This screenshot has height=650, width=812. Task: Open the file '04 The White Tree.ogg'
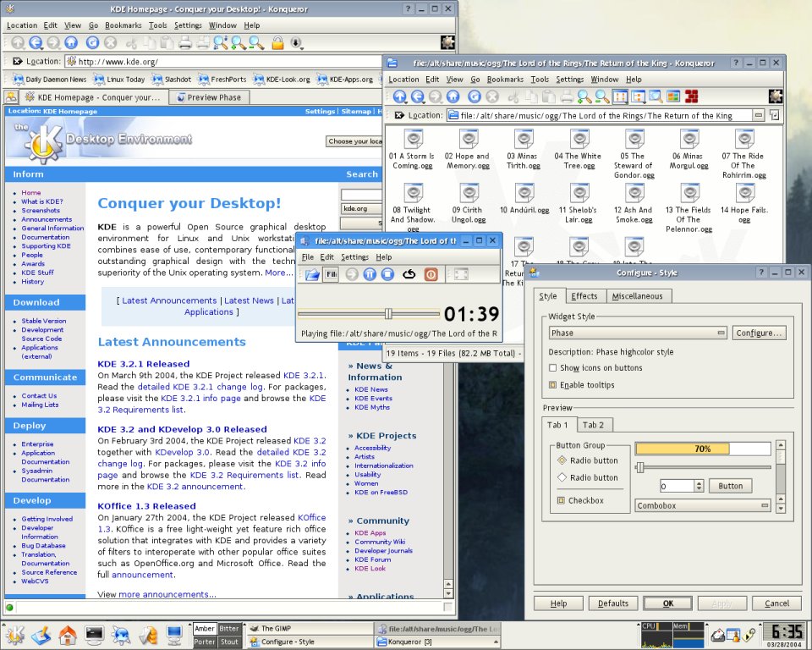point(579,149)
